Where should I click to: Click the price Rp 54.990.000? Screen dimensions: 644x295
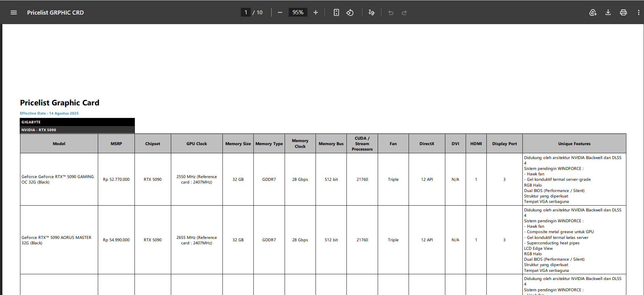pos(116,240)
